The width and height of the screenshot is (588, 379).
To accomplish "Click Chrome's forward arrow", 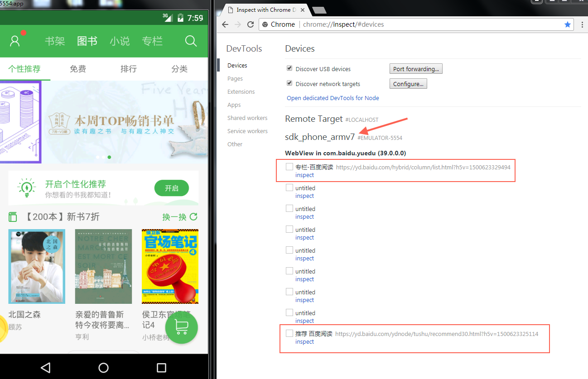I will point(238,24).
